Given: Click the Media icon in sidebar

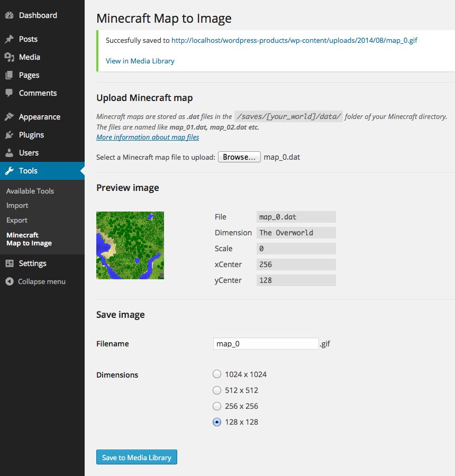Looking at the screenshot, I should click(x=10, y=57).
